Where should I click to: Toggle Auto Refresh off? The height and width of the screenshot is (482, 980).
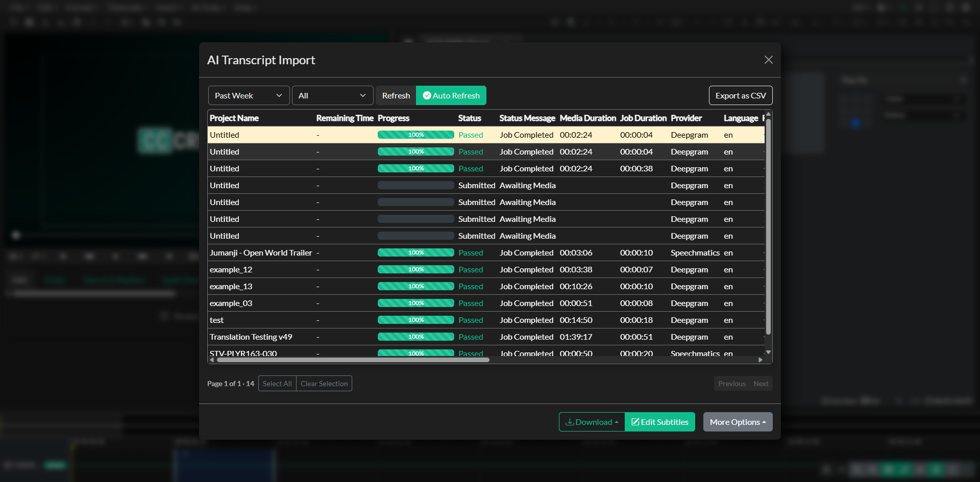(x=451, y=95)
